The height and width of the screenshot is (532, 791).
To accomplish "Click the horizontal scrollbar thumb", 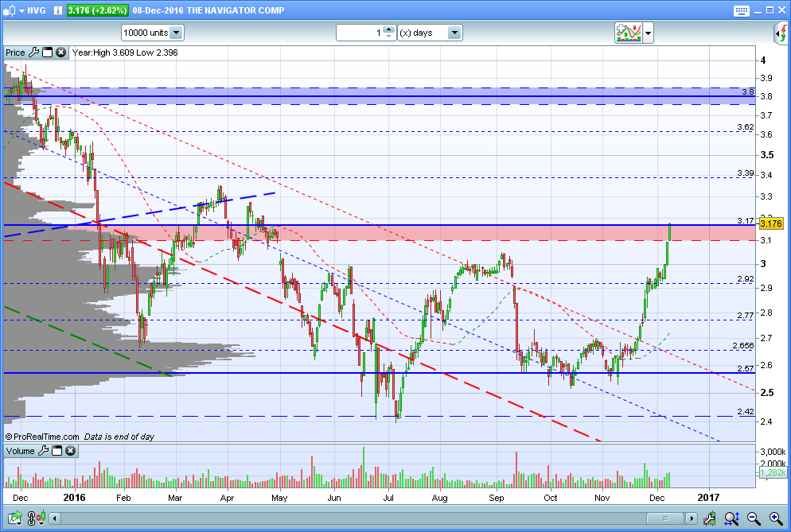I will pos(665,518).
